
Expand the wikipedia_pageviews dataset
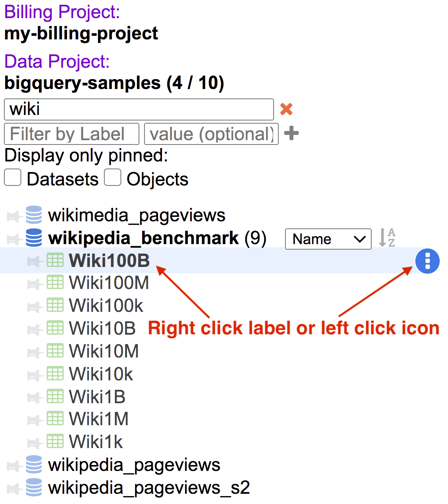(134, 465)
